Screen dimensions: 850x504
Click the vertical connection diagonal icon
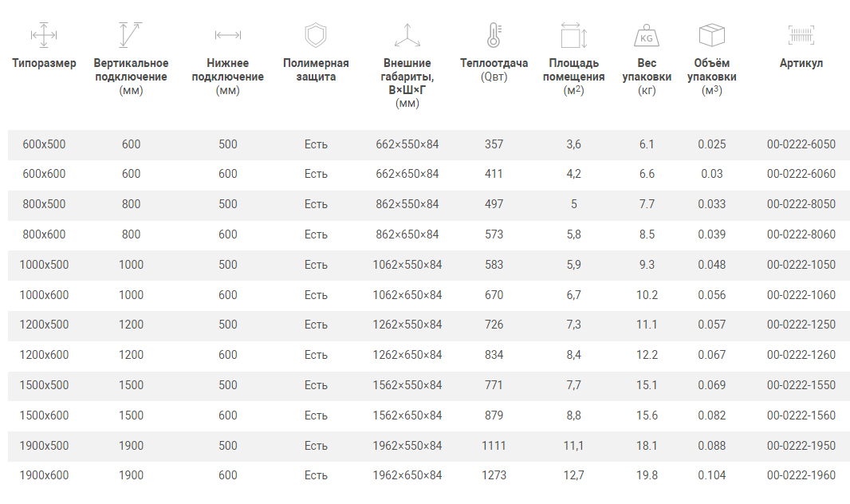(131, 35)
